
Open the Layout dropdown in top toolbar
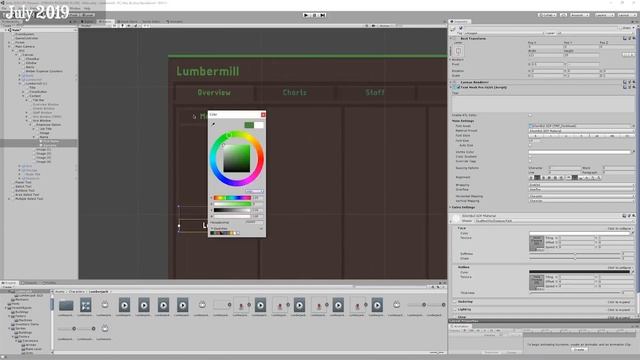point(627,15)
